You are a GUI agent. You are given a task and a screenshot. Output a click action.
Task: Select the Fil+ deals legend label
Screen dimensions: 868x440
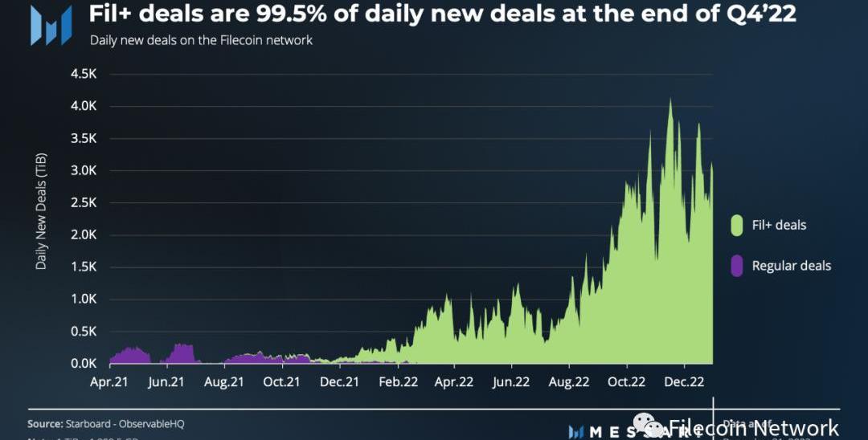[x=779, y=225]
